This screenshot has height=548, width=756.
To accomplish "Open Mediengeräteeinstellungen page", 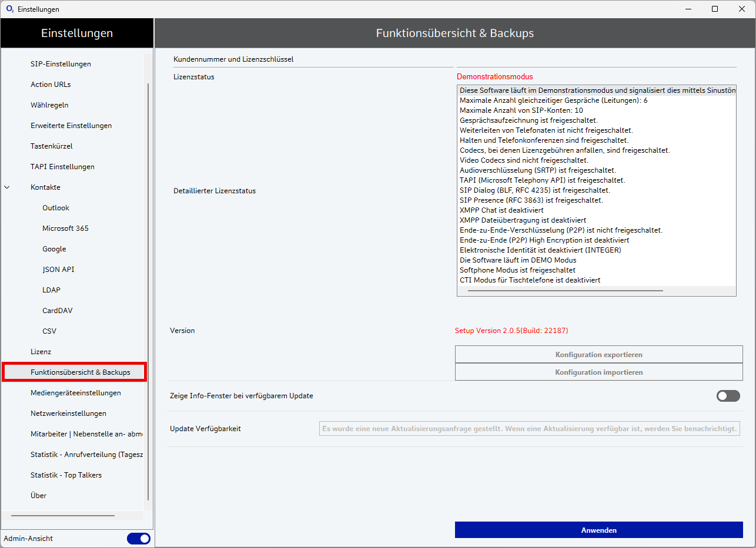I will click(76, 393).
